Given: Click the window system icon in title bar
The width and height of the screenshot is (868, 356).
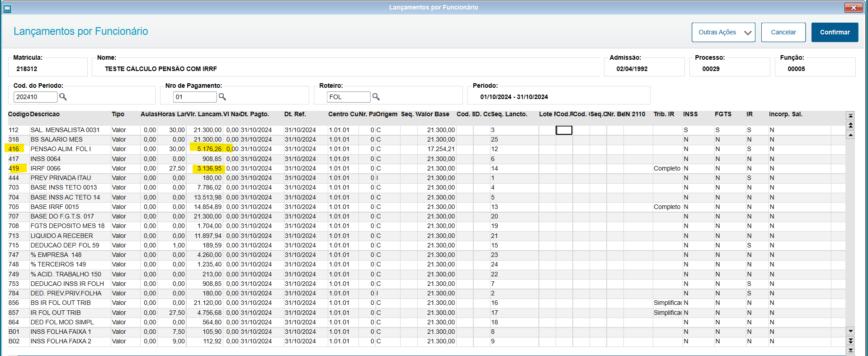Looking at the screenshot, I should [x=7, y=8].
